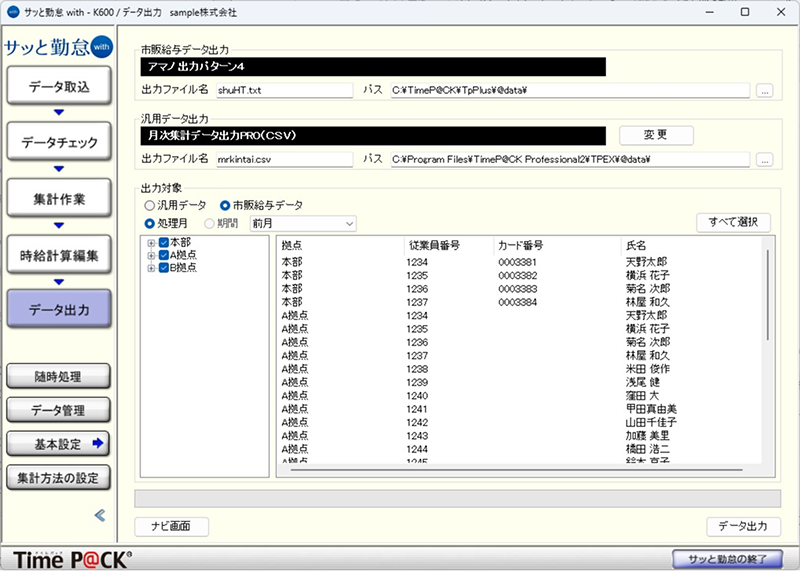Select row 山田千佳子
This screenshot has height=571, width=800.
(520, 423)
